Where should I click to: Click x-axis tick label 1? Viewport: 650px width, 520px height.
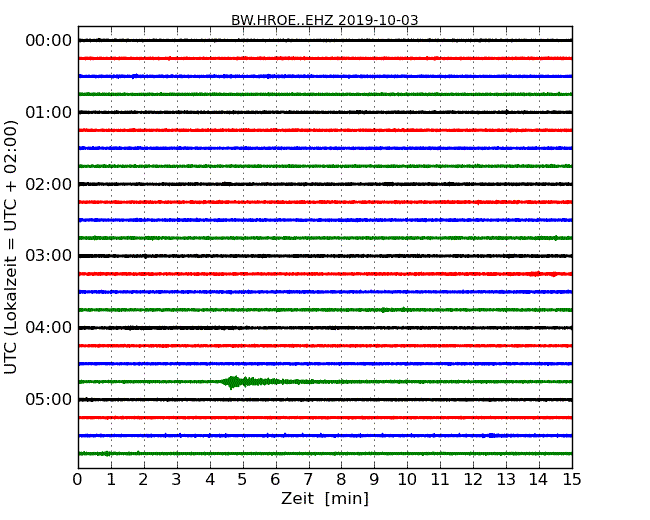pos(111,479)
